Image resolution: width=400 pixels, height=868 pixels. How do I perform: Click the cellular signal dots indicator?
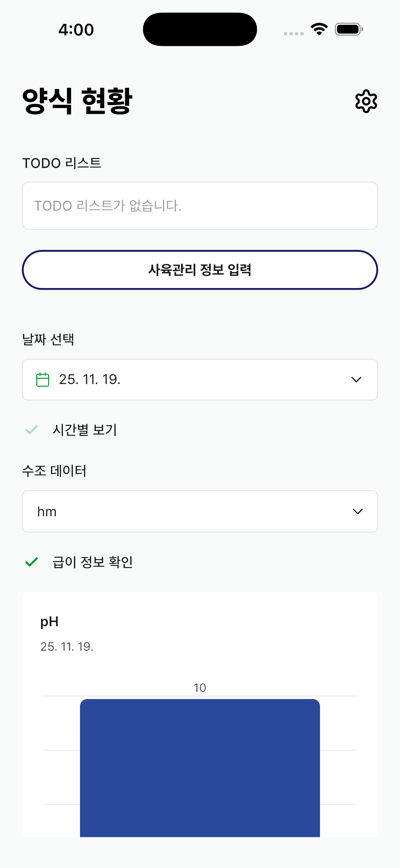tap(293, 33)
